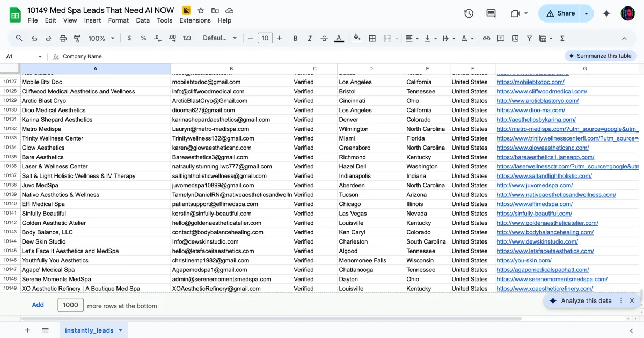
Task: Open the mobilebtxdoc.com link
Action: (530, 82)
